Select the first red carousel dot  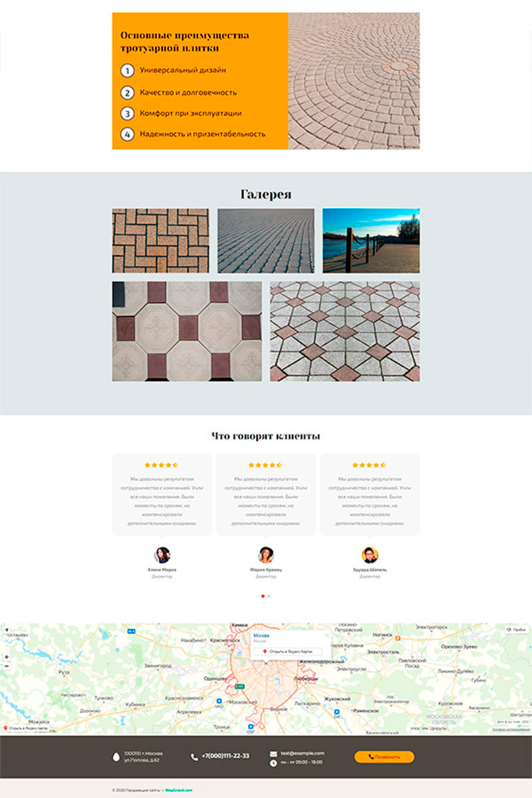coord(263,596)
